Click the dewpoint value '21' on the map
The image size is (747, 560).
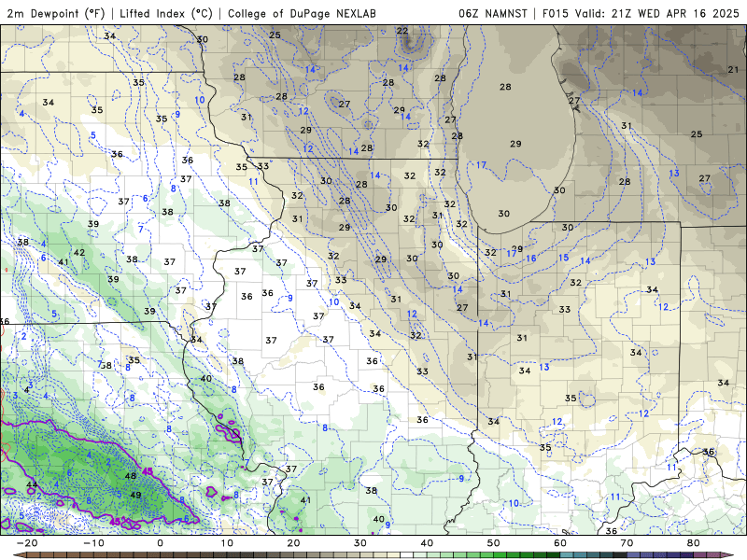[x=733, y=69]
